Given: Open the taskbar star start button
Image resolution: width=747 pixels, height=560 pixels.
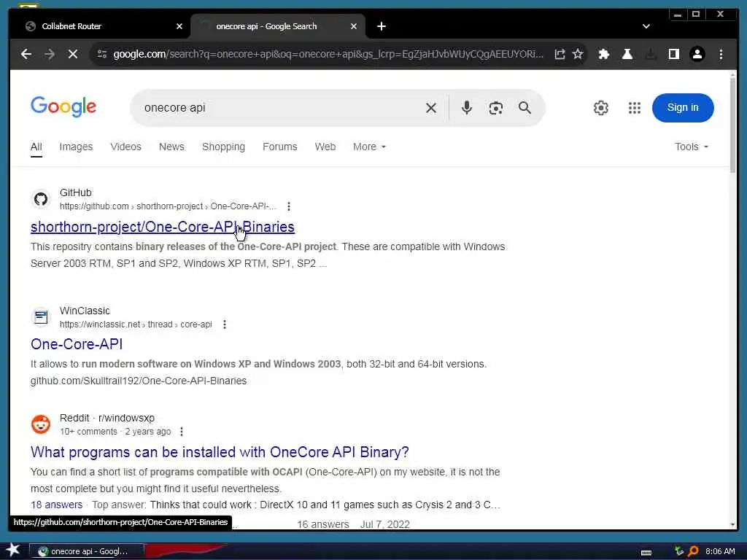Looking at the screenshot, I should pyautogui.click(x=12, y=550).
